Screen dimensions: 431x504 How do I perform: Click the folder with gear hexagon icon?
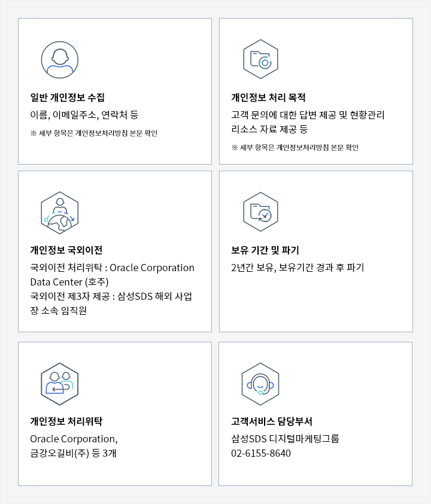(x=260, y=59)
